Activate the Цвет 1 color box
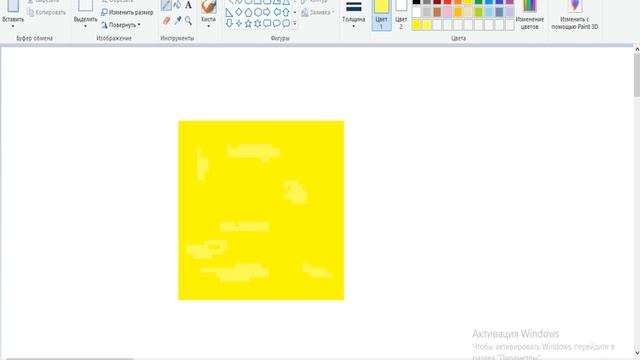The image size is (640, 360). [x=381, y=15]
